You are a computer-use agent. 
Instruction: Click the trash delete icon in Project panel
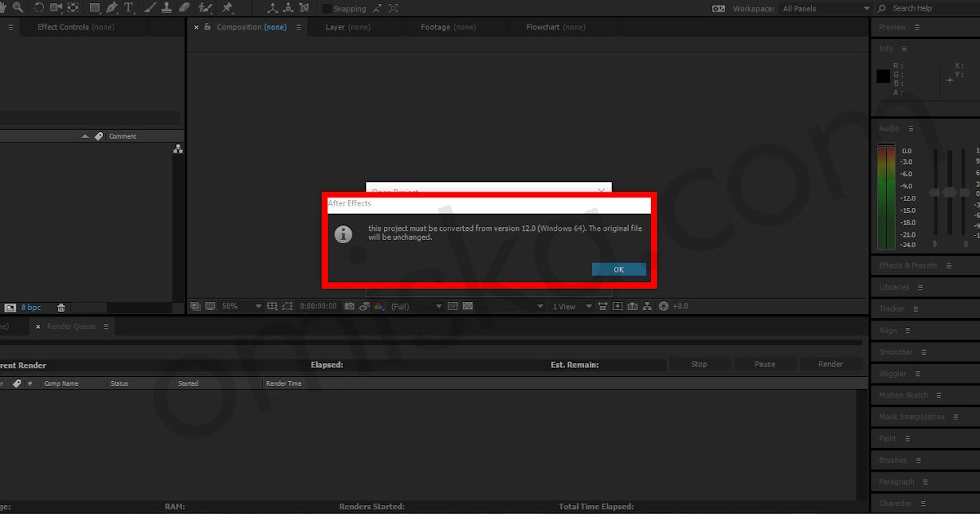pyautogui.click(x=61, y=308)
